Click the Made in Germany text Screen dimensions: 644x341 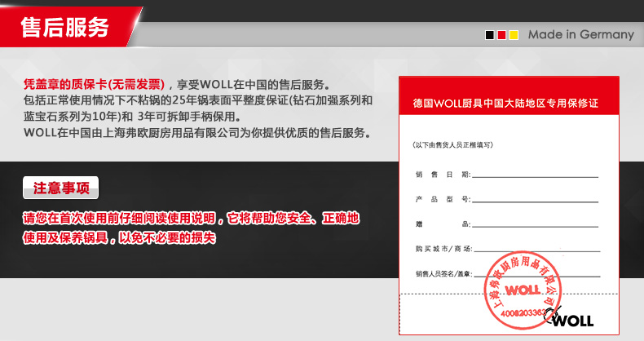(x=581, y=34)
